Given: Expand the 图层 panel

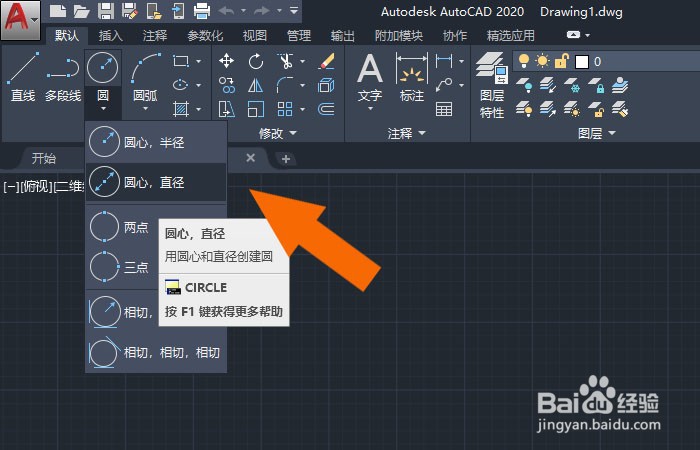Looking at the screenshot, I should tap(596, 133).
